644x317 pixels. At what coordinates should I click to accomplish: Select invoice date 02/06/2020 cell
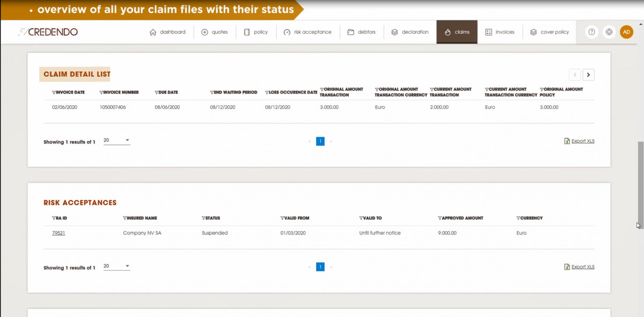click(x=65, y=107)
